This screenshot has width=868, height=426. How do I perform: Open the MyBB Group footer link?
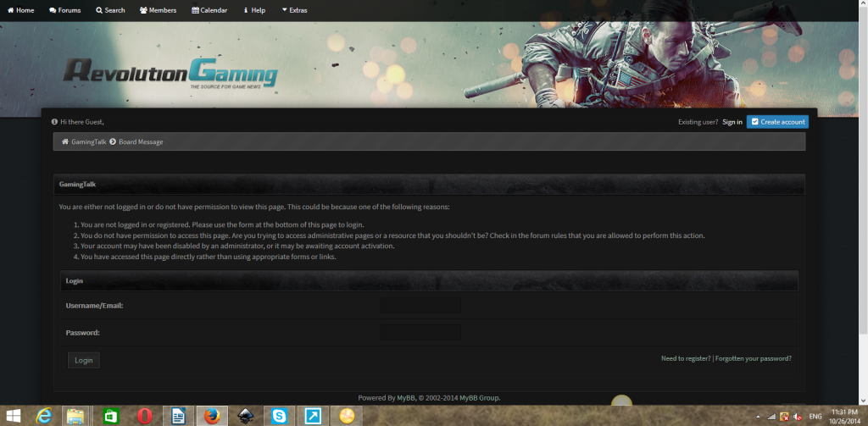479,398
